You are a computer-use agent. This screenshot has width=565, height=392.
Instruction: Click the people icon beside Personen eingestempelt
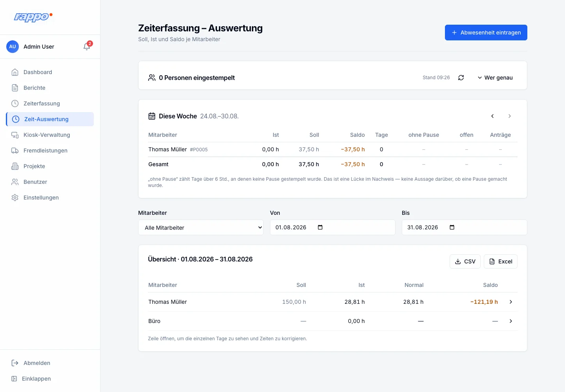click(152, 78)
